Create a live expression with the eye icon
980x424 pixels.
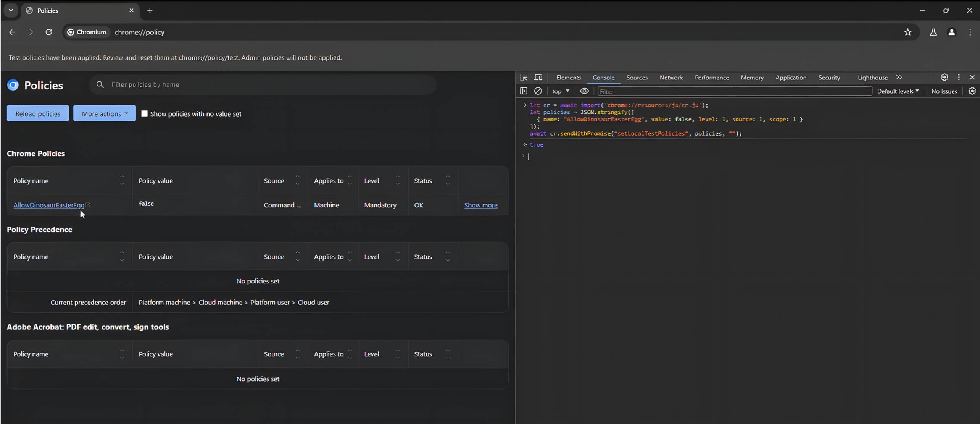tap(584, 91)
